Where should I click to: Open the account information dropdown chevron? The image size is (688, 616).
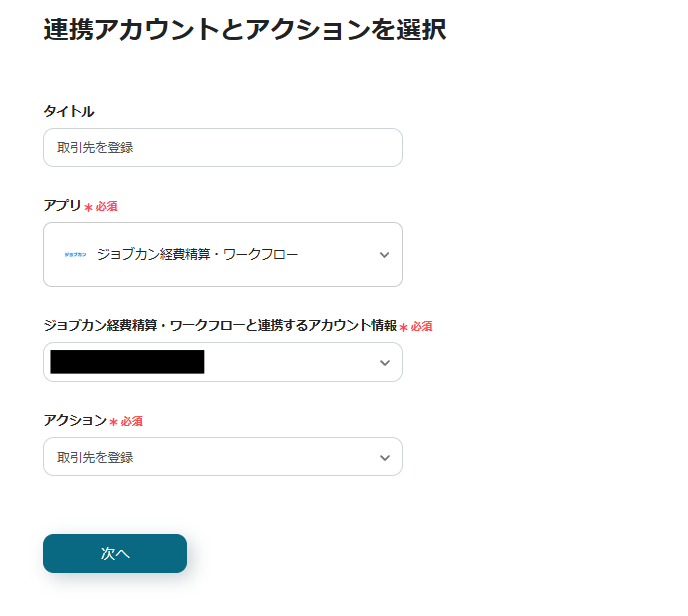tap(384, 363)
